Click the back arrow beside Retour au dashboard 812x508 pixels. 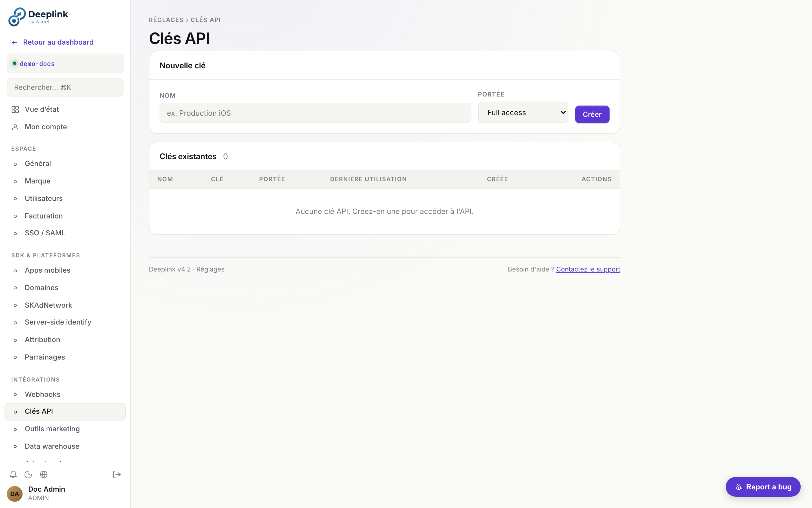pos(14,43)
